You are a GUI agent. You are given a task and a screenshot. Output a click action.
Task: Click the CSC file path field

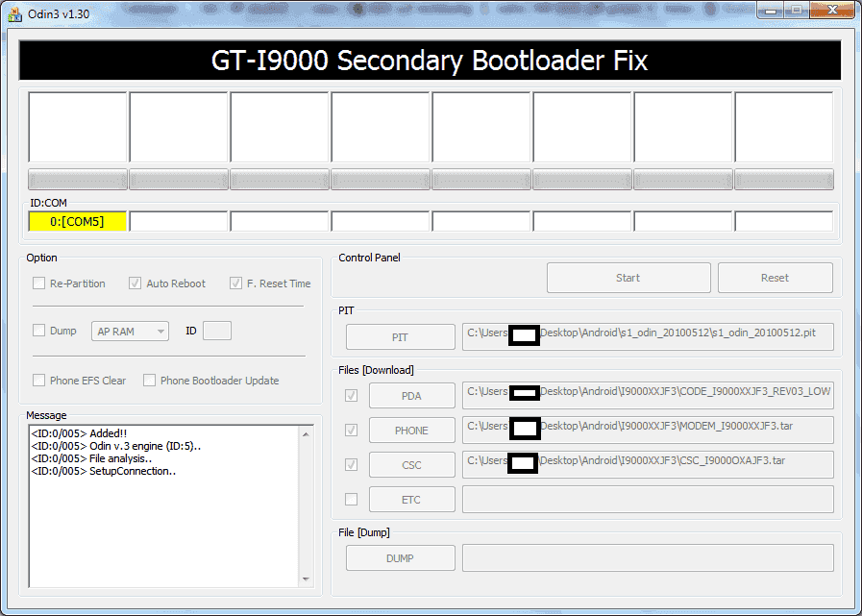[648, 465]
